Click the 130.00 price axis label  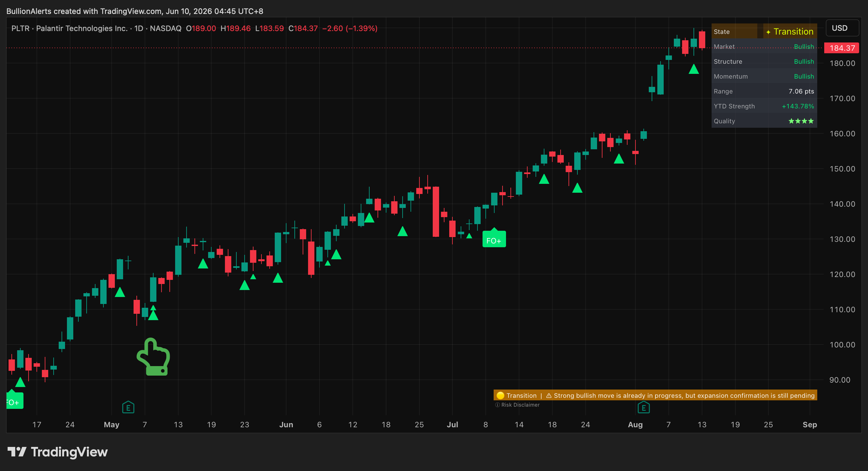coord(842,239)
